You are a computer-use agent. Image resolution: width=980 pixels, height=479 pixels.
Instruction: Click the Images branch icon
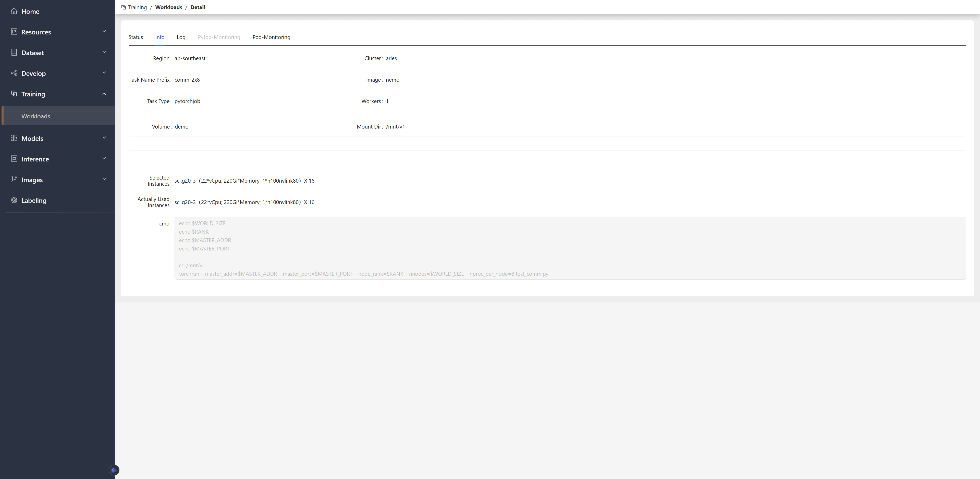click(x=14, y=180)
